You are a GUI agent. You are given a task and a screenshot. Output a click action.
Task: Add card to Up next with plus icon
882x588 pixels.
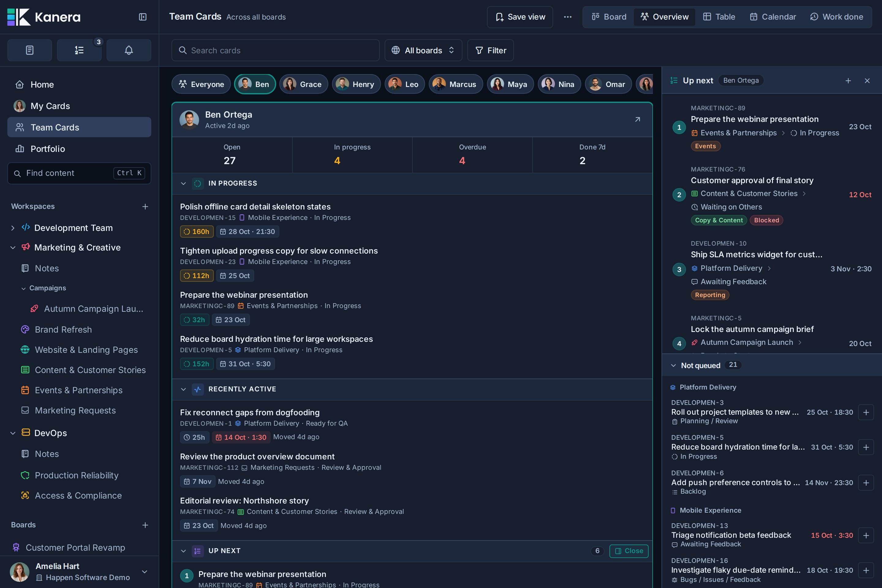[848, 81]
